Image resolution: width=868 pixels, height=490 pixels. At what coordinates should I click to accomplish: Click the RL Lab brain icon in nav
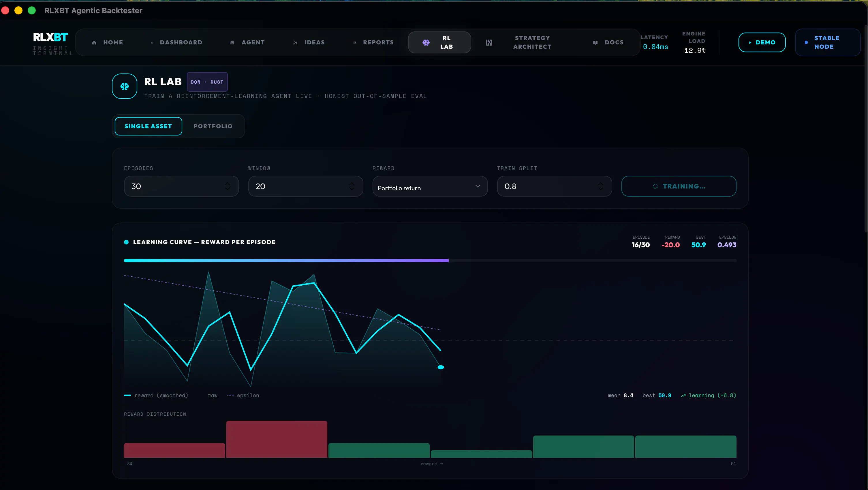click(426, 42)
